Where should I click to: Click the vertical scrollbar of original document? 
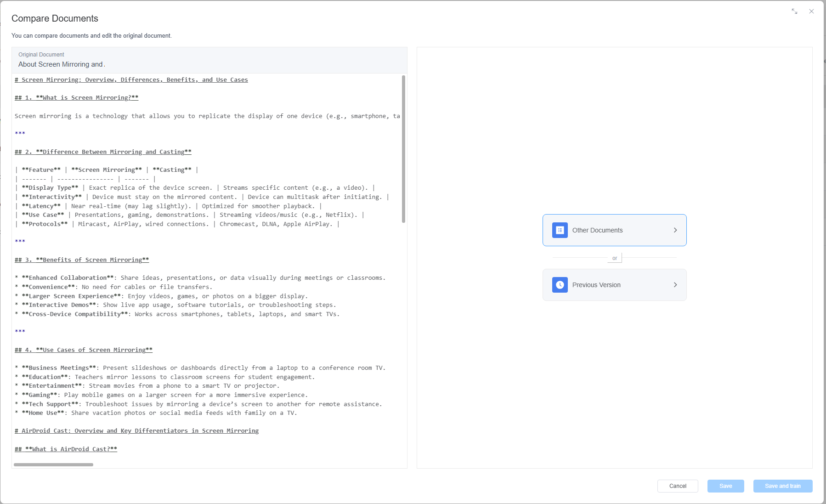(403, 149)
